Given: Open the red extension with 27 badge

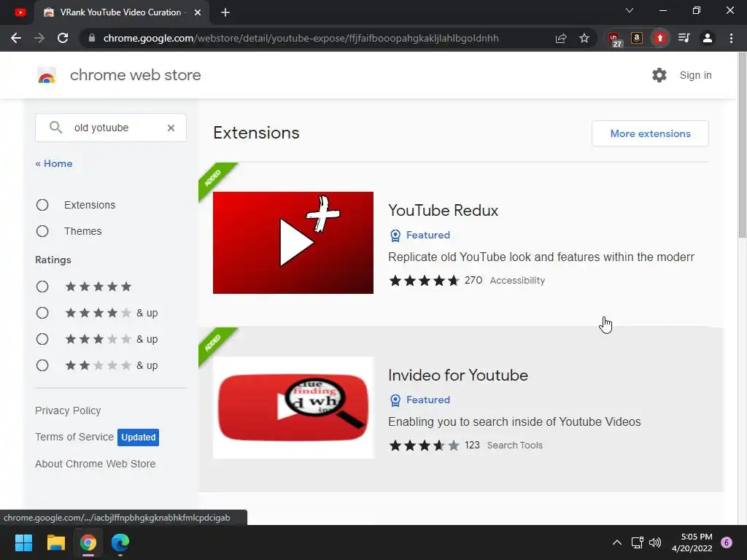Looking at the screenshot, I should [x=614, y=39].
